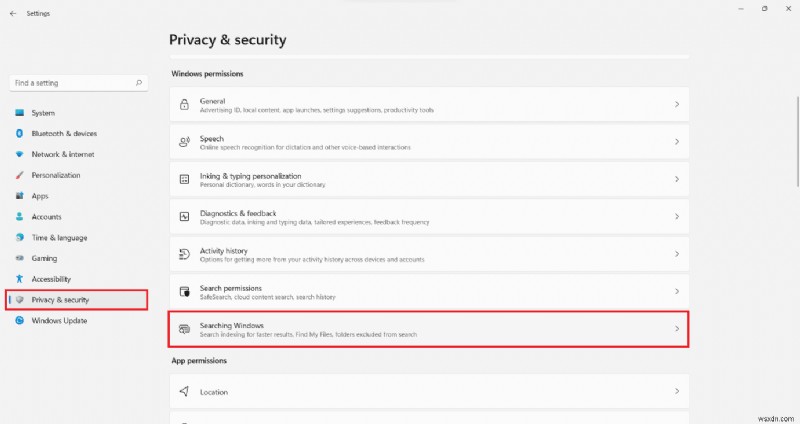Image resolution: width=800 pixels, height=424 pixels.
Task: Click the Gaming controller icon
Action: (x=19, y=258)
